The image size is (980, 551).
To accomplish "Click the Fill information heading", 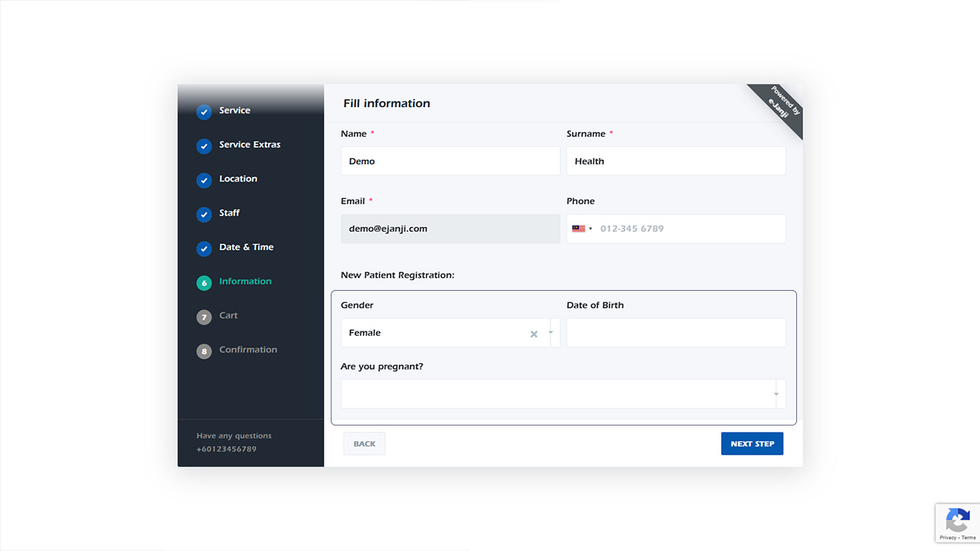I will pyautogui.click(x=387, y=103).
